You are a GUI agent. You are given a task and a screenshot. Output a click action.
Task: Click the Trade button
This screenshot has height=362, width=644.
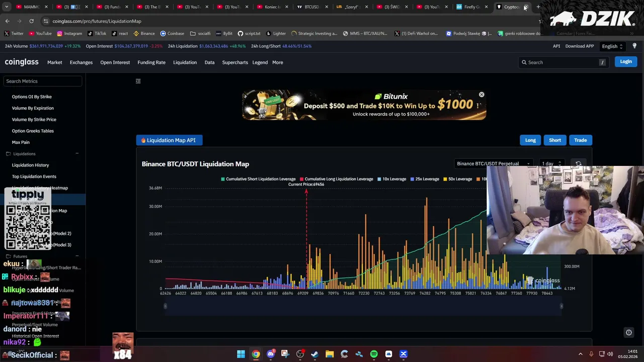[581, 140]
